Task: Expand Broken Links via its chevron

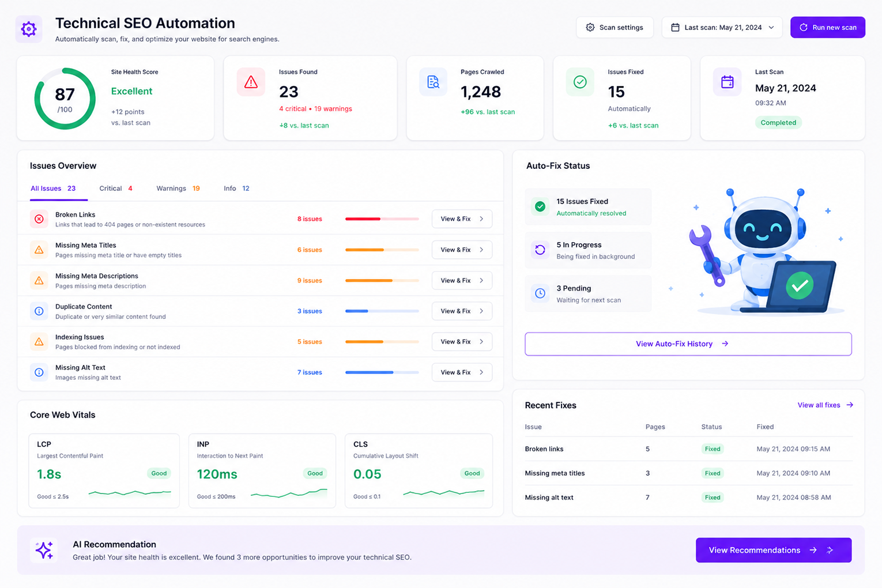Action: [481, 219]
